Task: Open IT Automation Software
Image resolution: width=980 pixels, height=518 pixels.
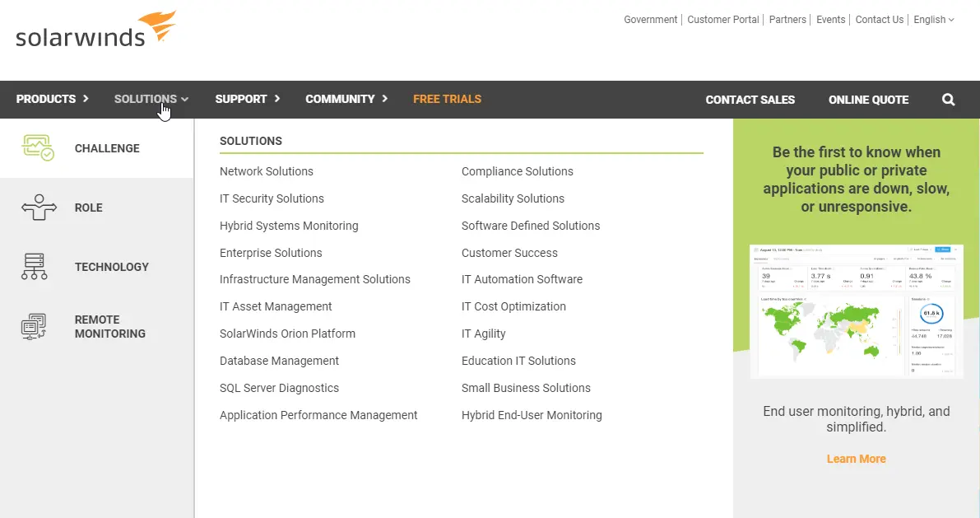Action: pyautogui.click(x=522, y=280)
